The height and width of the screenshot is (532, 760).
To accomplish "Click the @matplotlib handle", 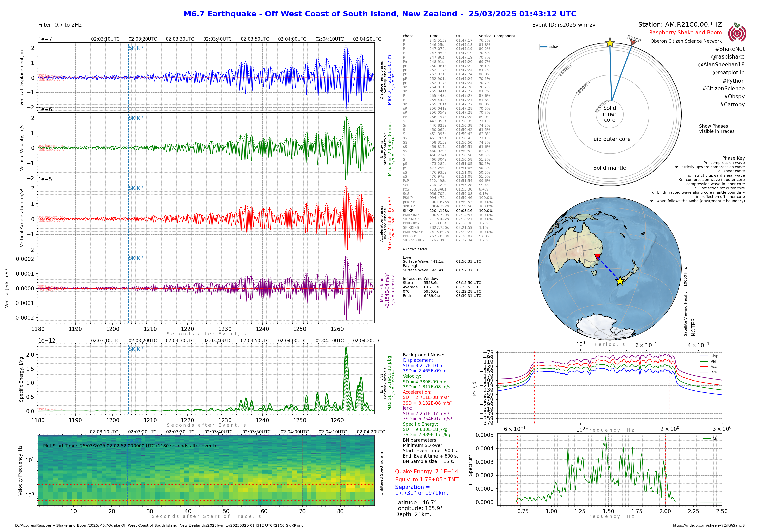I will [728, 72].
